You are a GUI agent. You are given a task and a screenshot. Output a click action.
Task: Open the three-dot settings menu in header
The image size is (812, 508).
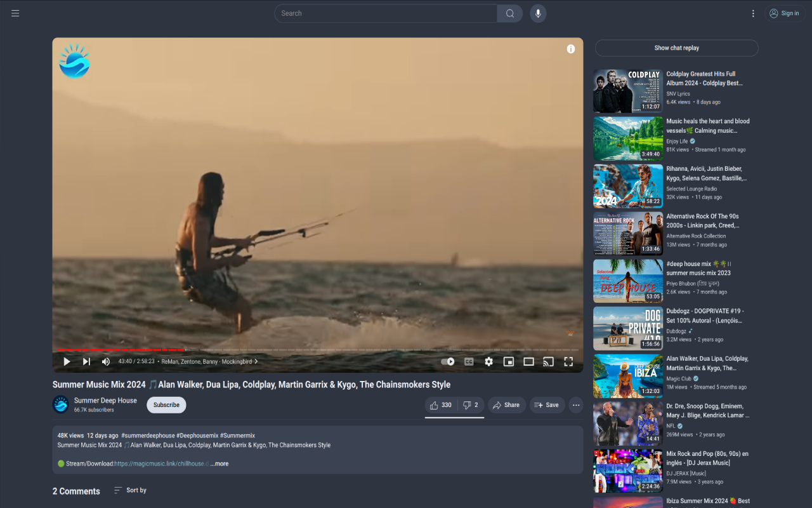click(753, 13)
